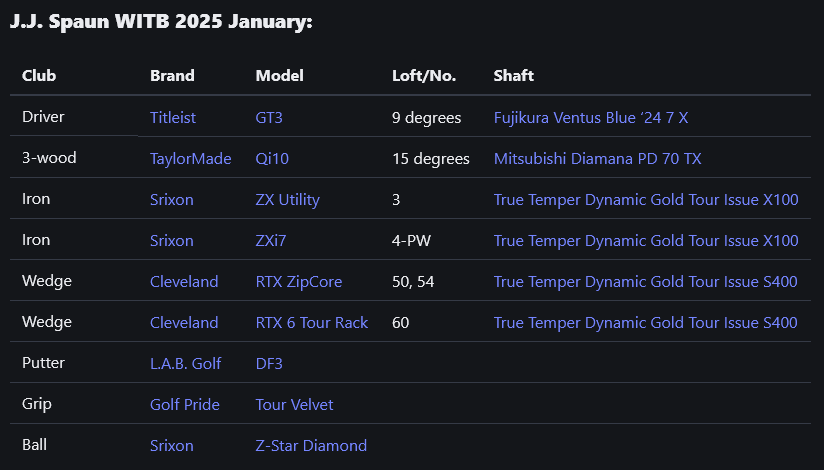Open the ZX Utility model link
The height and width of the screenshot is (470, 824).
(x=287, y=199)
